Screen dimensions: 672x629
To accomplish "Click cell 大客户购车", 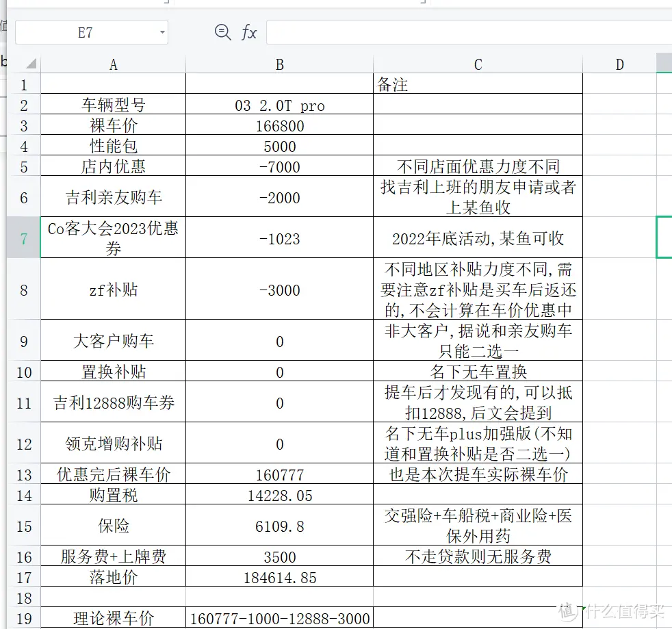I will pyautogui.click(x=113, y=340).
